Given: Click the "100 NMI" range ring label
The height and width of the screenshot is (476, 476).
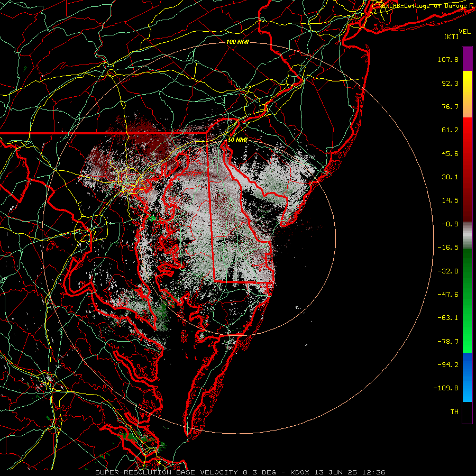Looking at the screenshot, I should [237, 42].
